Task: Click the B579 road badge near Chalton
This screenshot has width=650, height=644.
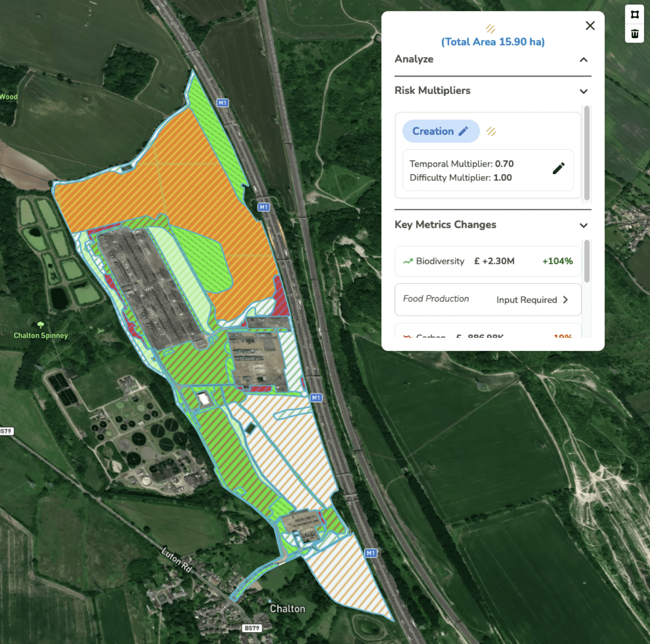Action: pos(252,628)
